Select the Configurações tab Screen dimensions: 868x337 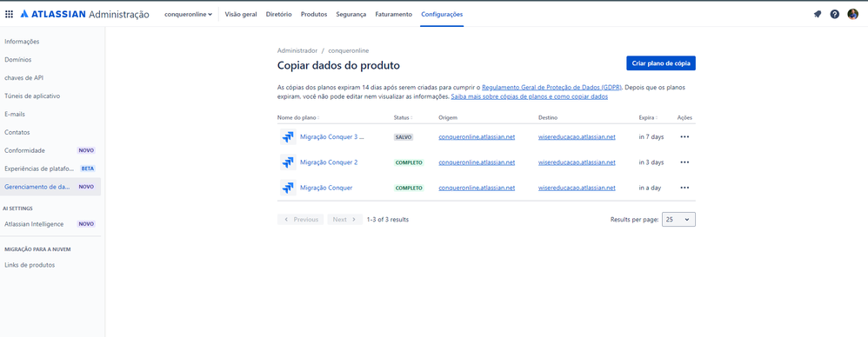(x=442, y=15)
